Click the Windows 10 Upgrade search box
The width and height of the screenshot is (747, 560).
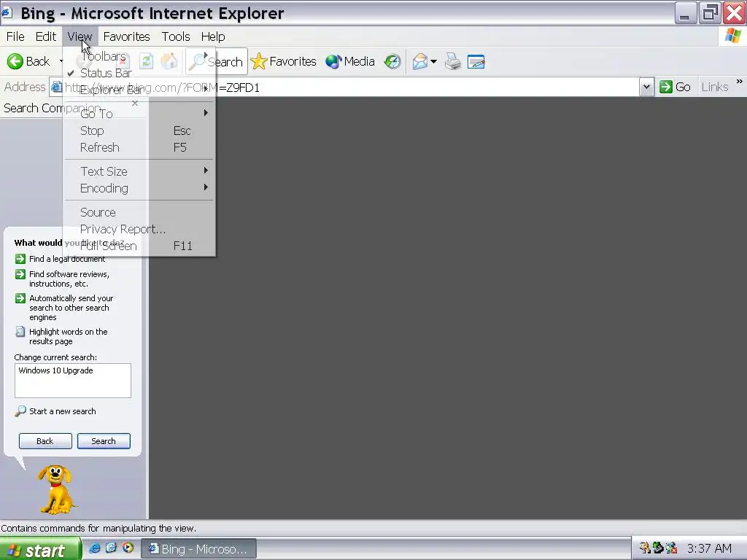point(72,381)
